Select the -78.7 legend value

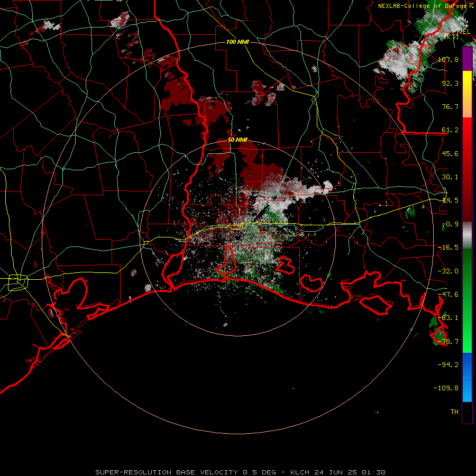[x=448, y=342]
